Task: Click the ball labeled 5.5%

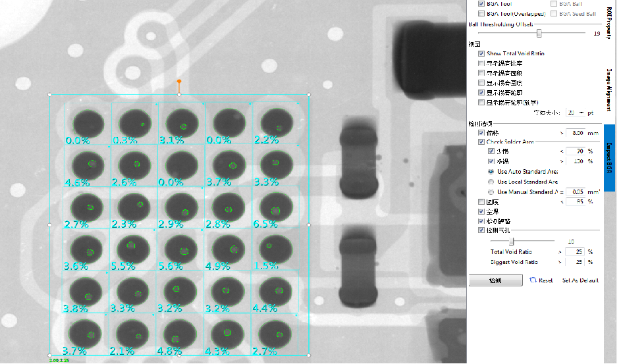Action: click(x=134, y=250)
